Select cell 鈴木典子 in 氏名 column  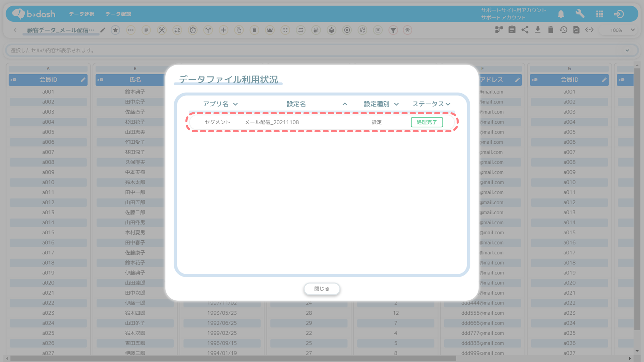[x=135, y=92]
